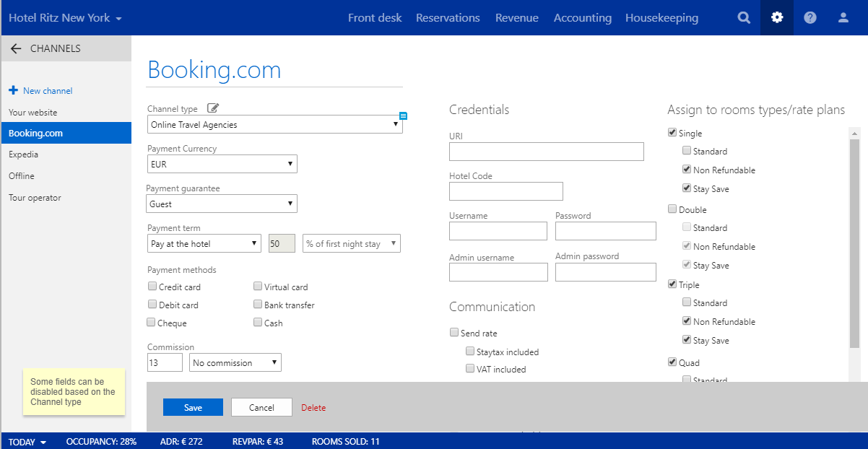Click the Username input field
Viewport: 868px width, 449px height.
pyautogui.click(x=498, y=231)
